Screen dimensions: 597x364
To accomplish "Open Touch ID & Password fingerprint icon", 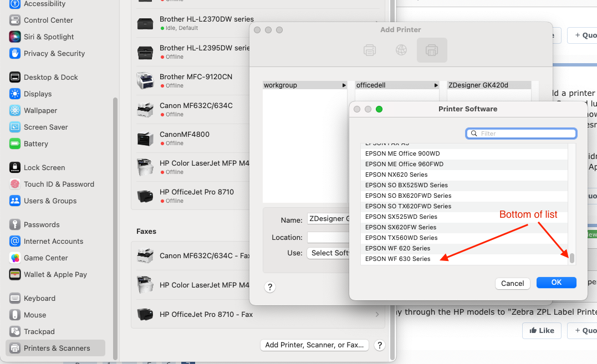I will point(15,184).
